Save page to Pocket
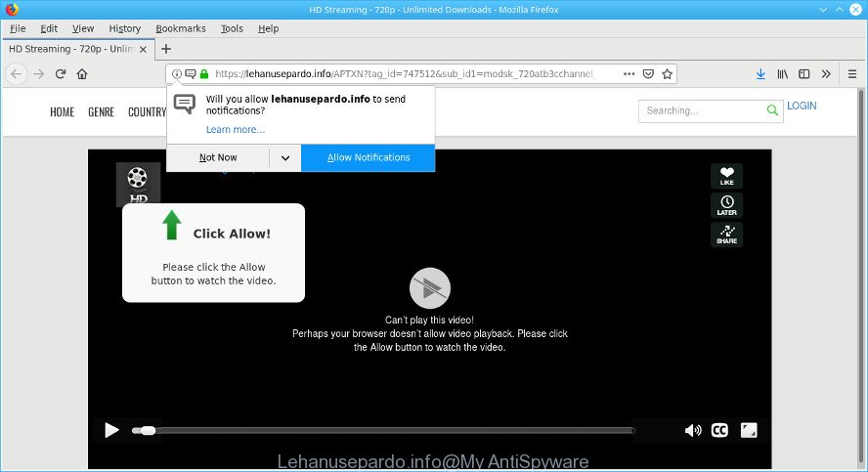 (648, 73)
